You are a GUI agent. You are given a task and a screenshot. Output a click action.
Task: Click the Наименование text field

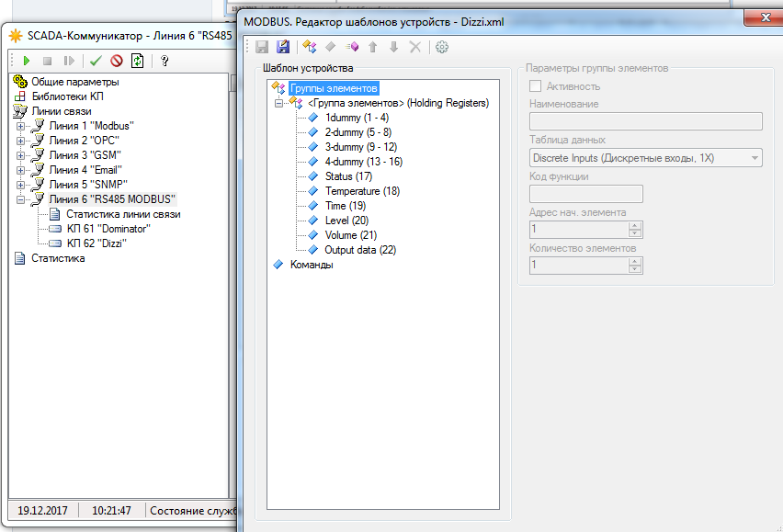click(645, 121)
